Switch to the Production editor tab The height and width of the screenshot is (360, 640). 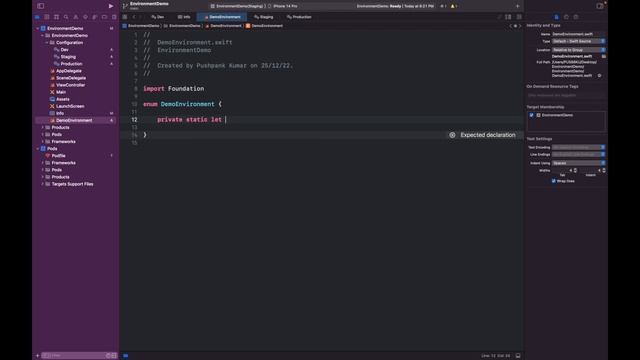[299, 17]
